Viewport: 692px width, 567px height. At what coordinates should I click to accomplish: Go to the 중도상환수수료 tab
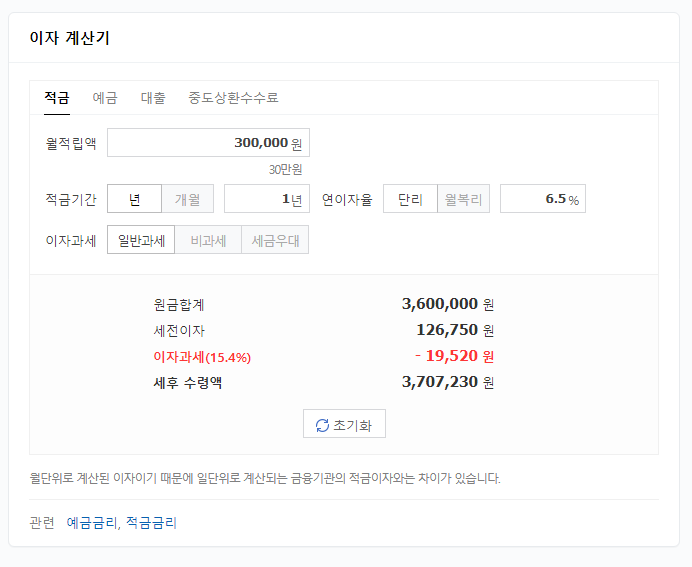point(233,98)
